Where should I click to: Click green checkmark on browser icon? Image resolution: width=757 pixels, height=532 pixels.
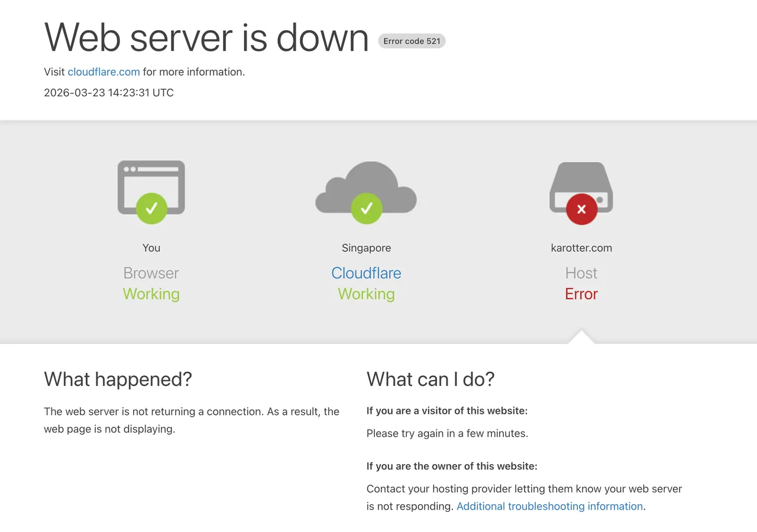[x=151, y=208]
